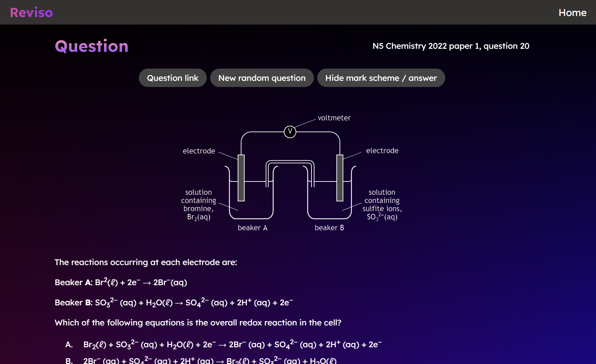Click the overall redox reaction question text
This screenshot has height=364, width=596.
(x=198, y=322)
